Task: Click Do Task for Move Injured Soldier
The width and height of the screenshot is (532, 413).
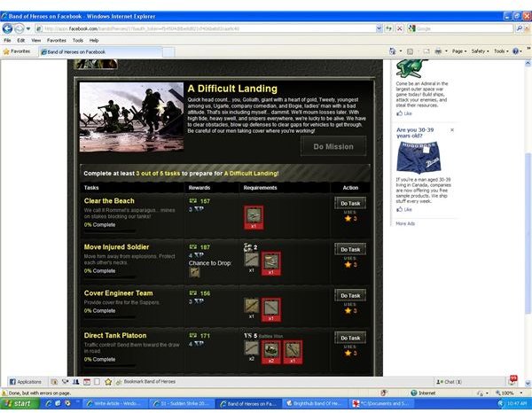Action: tap(350, 250)
